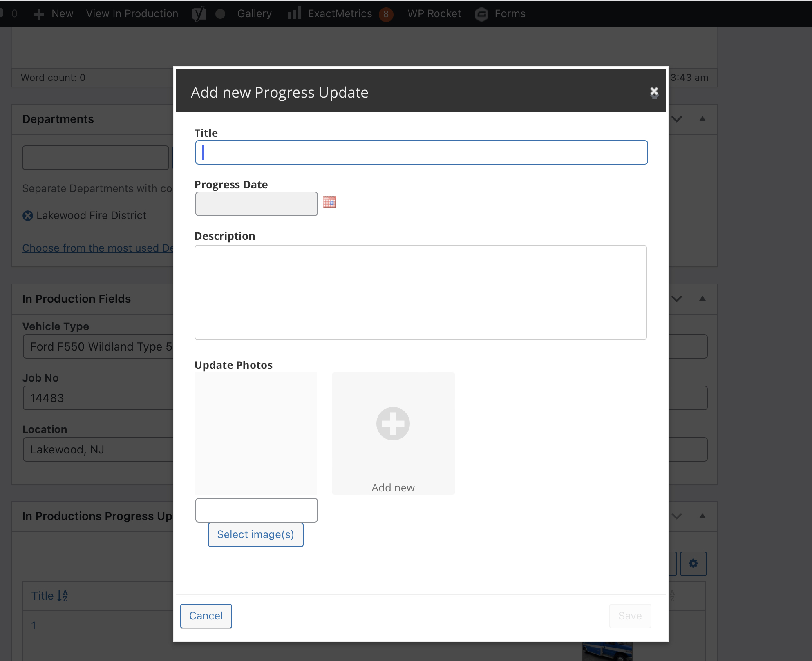This screenshot has height=661, width=812.
Task: Click the Forms logo icon
Action: (482, 14)
